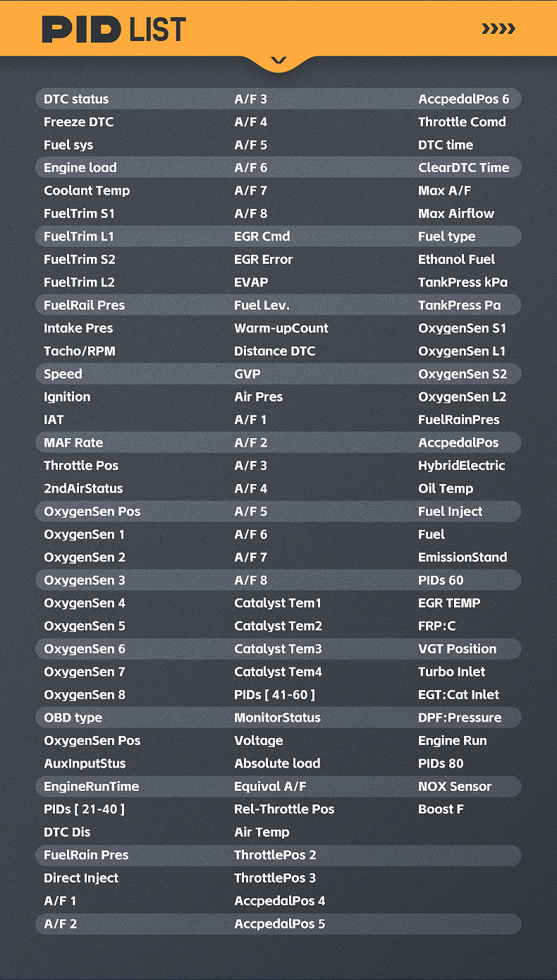The height and width of the screenshot is (980, 557).
Task: Select the NOX Sensor entry
Action: pos(455,787)
